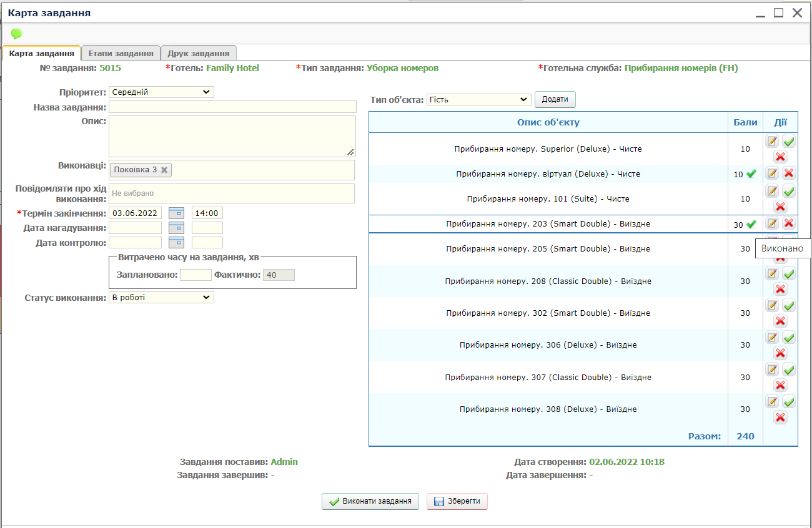Click the Назва завдання input field

[232, 107]
